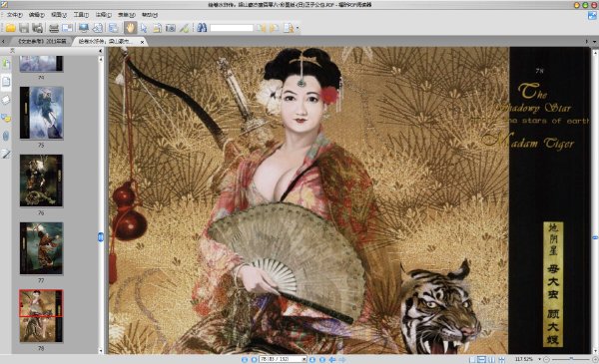Viewport: 599px width, 364px height.
Task: Click the search options page icon
Action: pyautogui.click(x=289, y=28)
